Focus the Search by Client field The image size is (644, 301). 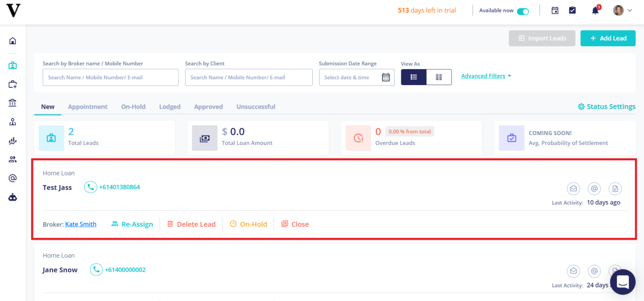(x=249, y=77)
